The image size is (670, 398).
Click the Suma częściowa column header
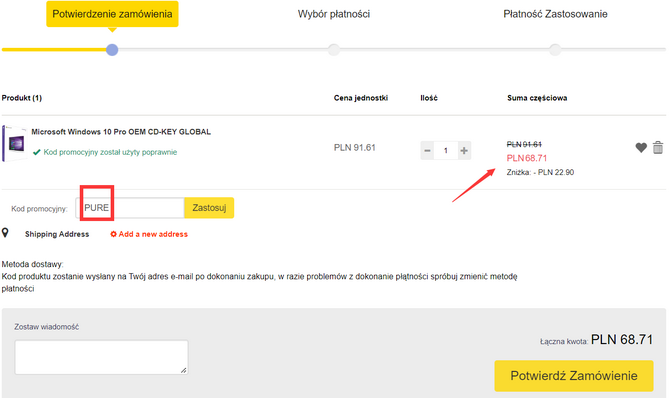537,98
